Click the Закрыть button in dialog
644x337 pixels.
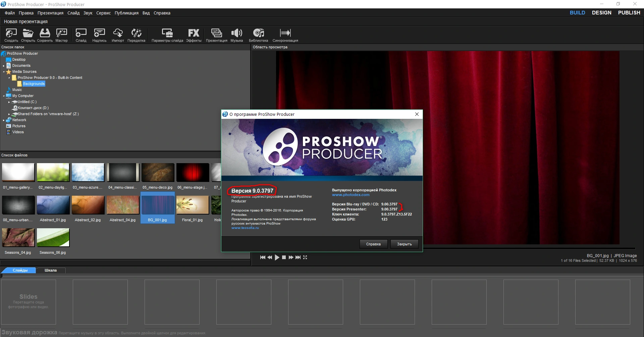[x=404, y=244]
